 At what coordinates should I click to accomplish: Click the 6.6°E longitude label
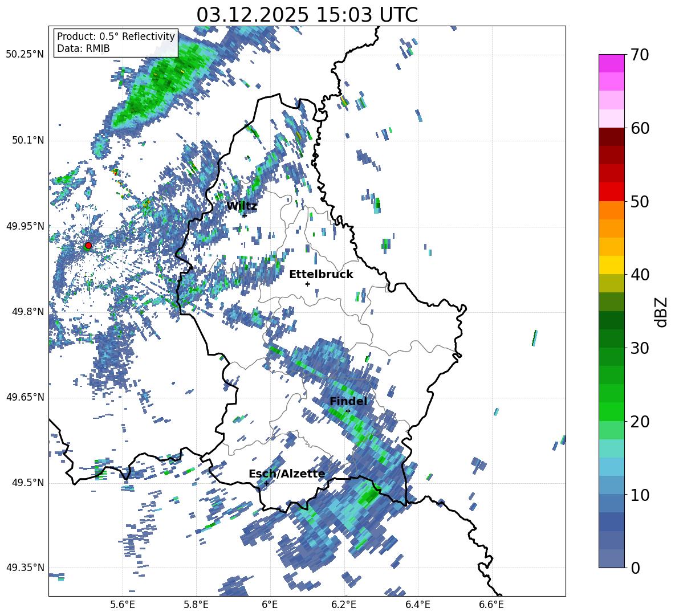(x=491, y=605)
